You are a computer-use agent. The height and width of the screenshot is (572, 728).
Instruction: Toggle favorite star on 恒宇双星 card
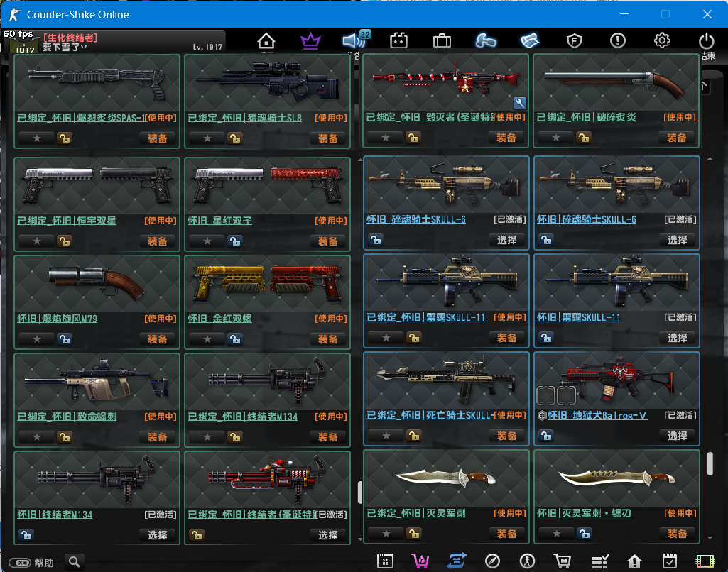pyautogui.click(x=37, y=241)
